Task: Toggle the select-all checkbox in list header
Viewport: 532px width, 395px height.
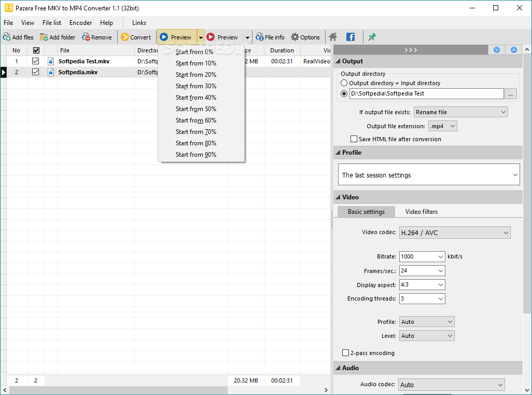Action: point(36,50)
